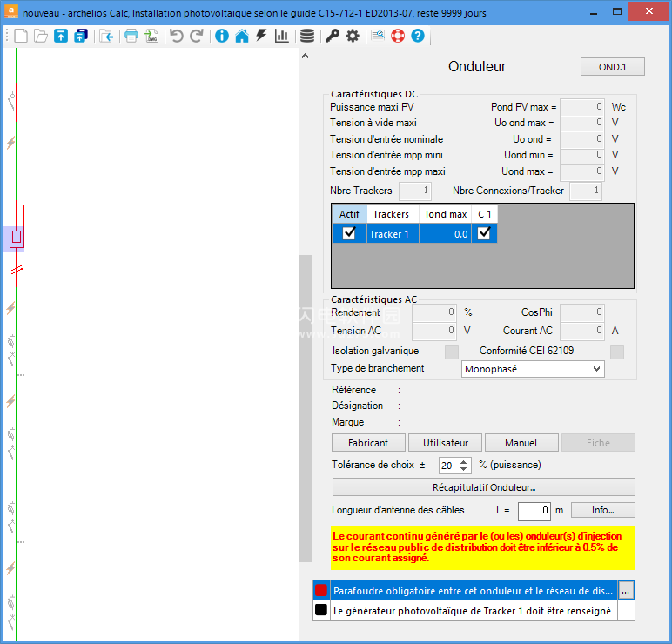Open a file with folder icon
The image size is (672, 644).
40,36
